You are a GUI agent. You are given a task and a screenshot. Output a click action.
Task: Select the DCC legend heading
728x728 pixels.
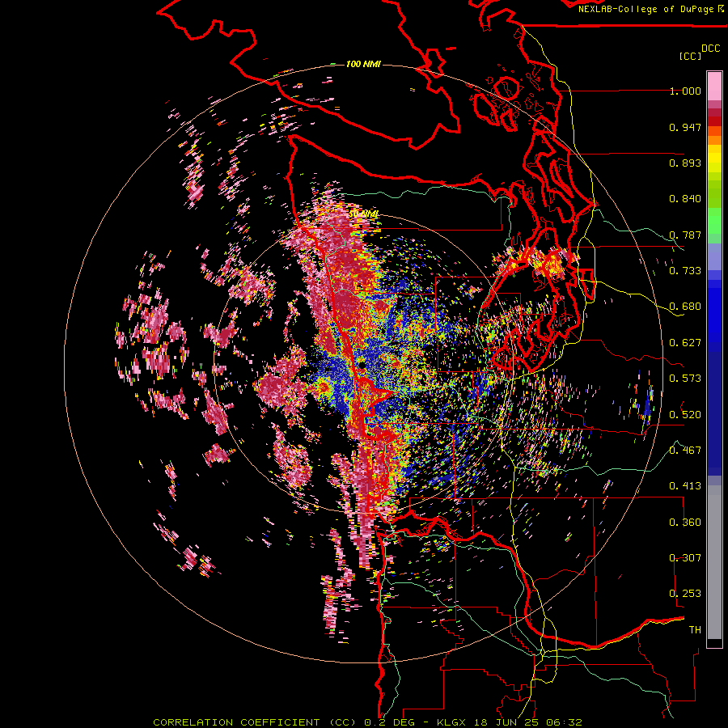(x=710, y=49)
